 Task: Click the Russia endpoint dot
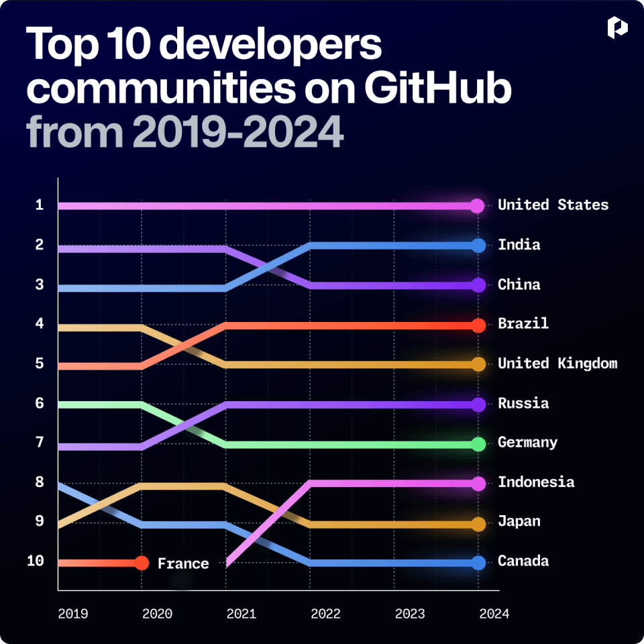click(x=478, y=405)
